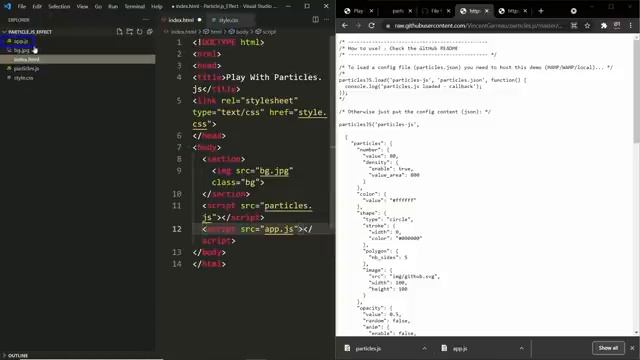Split the VS Code editor right
Viewport: 640px width, 360px height.
316,20
